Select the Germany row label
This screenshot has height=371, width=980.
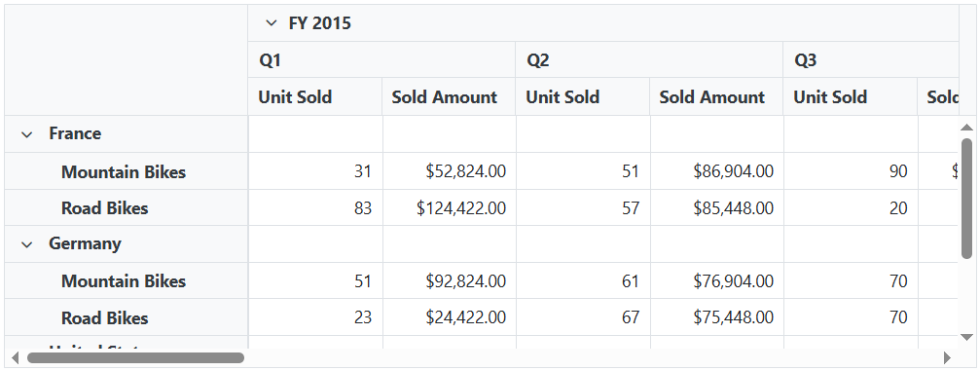[85, 243]
